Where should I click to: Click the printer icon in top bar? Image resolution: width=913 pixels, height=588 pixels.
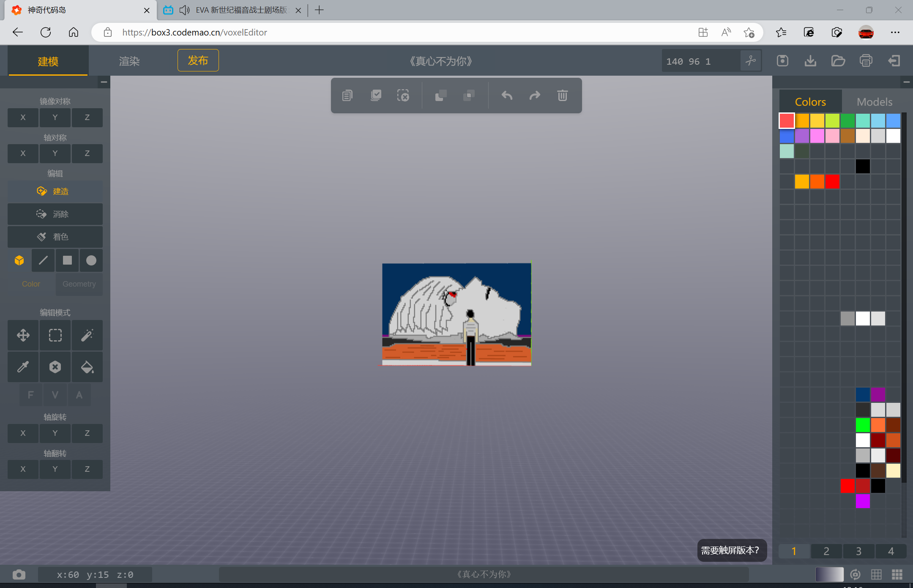point(866,61)
